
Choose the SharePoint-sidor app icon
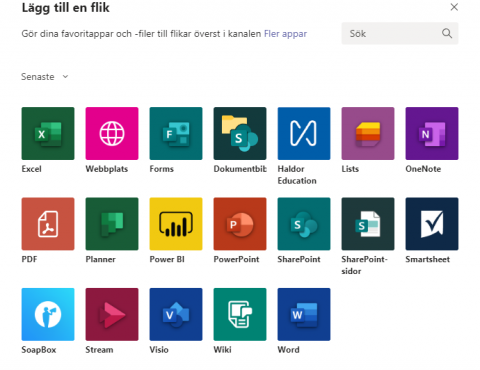click(368, 224)
